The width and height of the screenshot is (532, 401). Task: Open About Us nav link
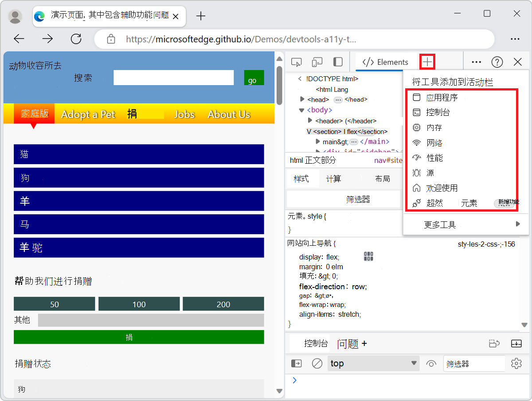click(x=229, y=114)
